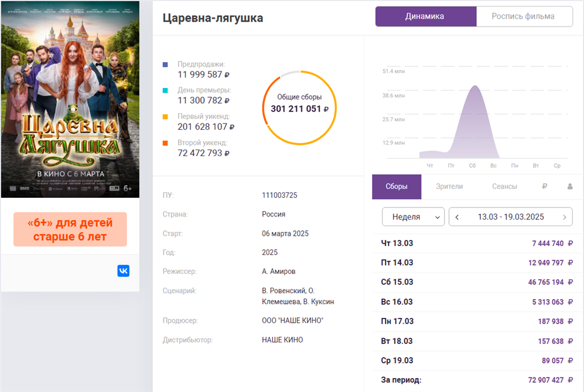Click the Чт 13.03 amount 7 444 740 ₽
This screenshot has width=584, height=392.
pos(553,244)
